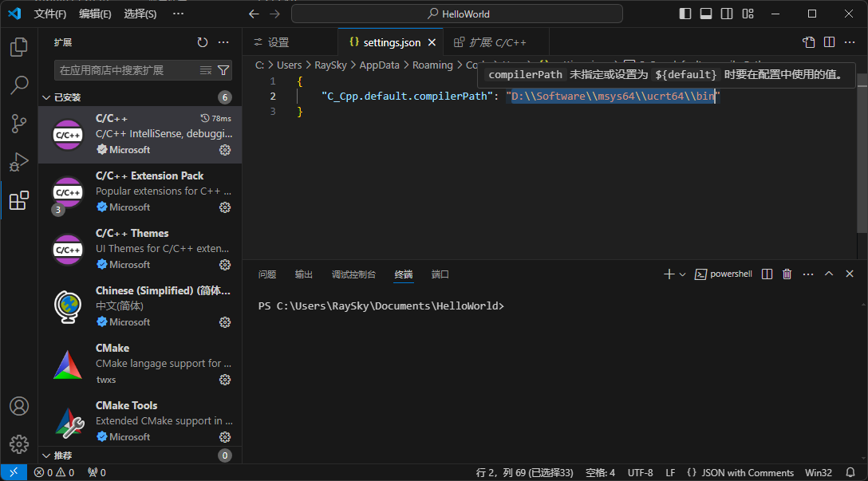Open errors and warnings in status bar
The image size is (868, 481).
coord(53,473)
